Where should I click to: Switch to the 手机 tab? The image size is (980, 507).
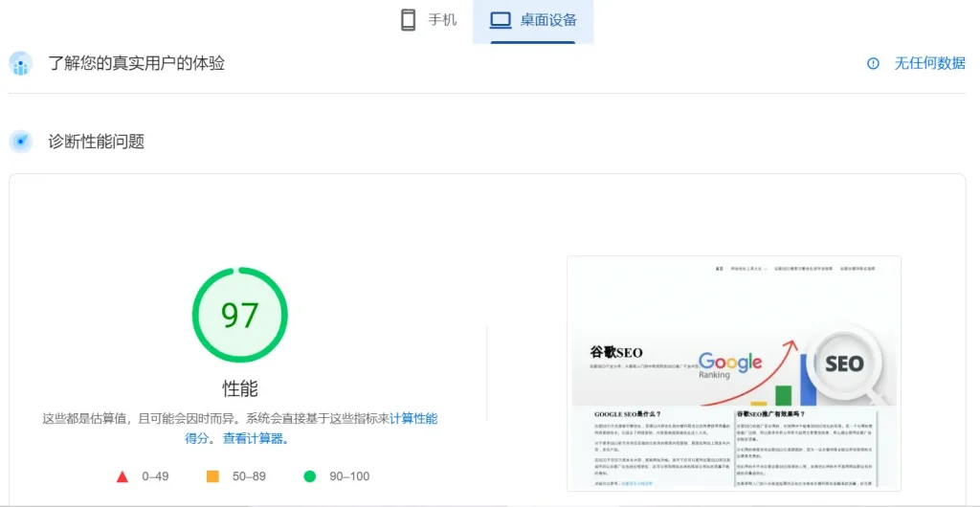pyautogui.click(x=429, y=21)
